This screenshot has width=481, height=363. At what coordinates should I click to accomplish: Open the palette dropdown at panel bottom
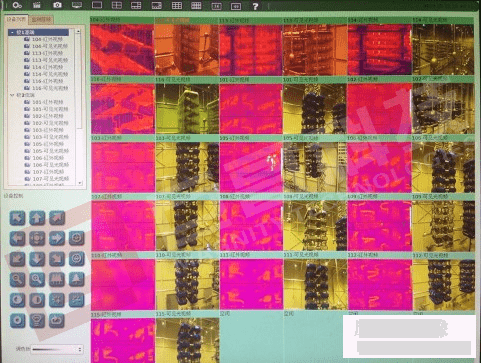click(x=57, y=349)
